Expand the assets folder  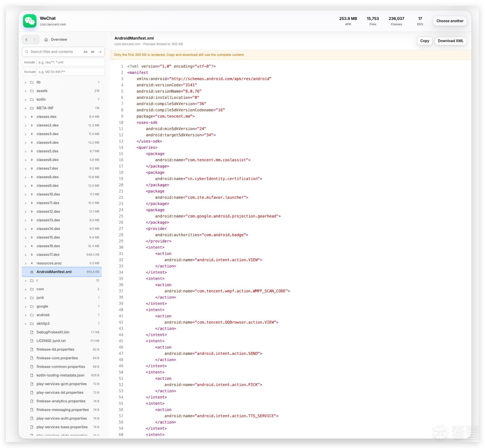coord(26,91)
